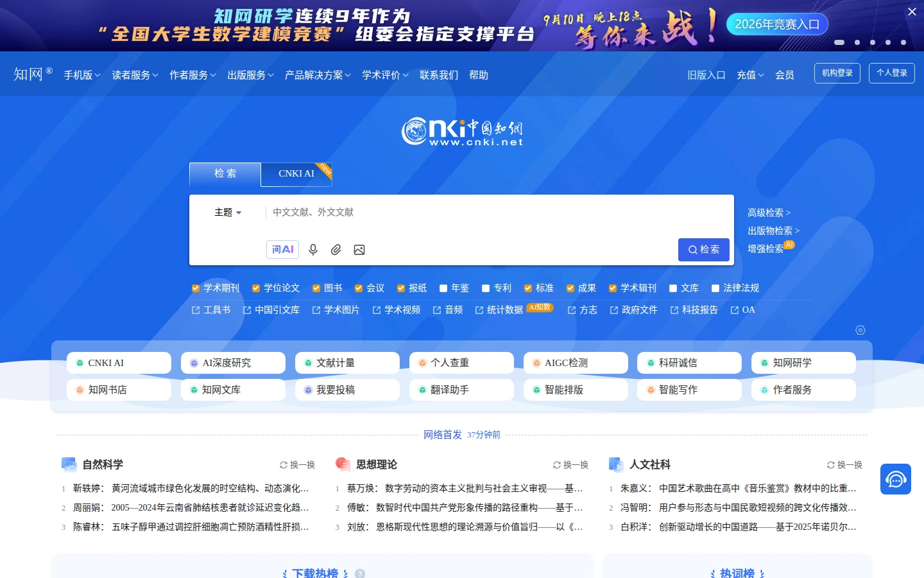Open 增强检索 AI link

[x=771, y=247]
